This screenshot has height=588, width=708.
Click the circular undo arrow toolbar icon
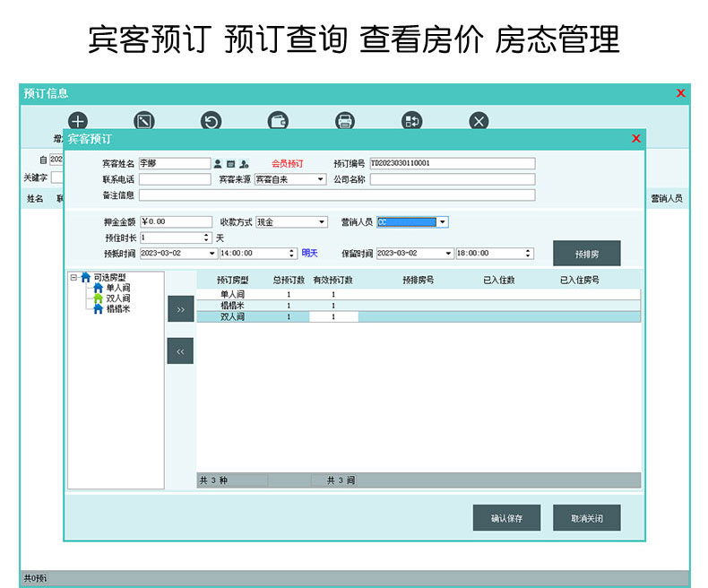[x=212, y=121]
